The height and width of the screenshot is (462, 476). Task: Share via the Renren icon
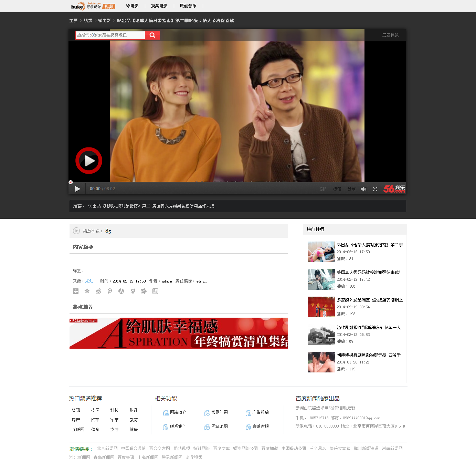(121, 291)
